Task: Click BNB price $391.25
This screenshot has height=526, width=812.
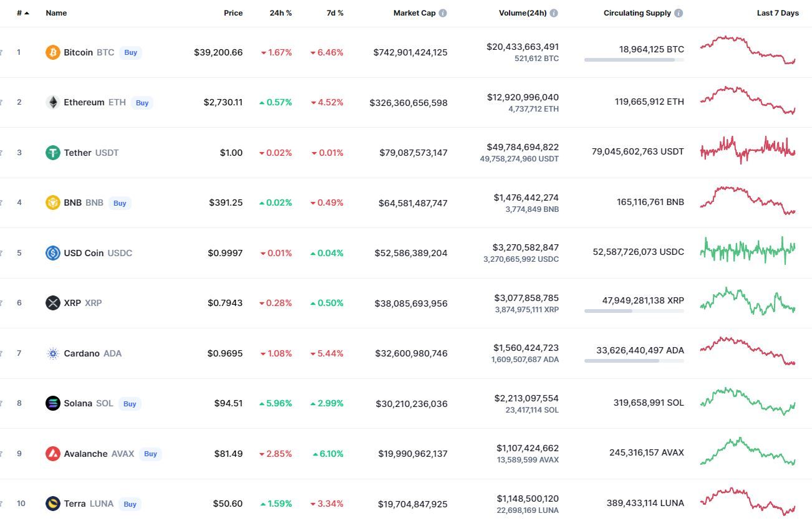Action: (x=226, y=203)
